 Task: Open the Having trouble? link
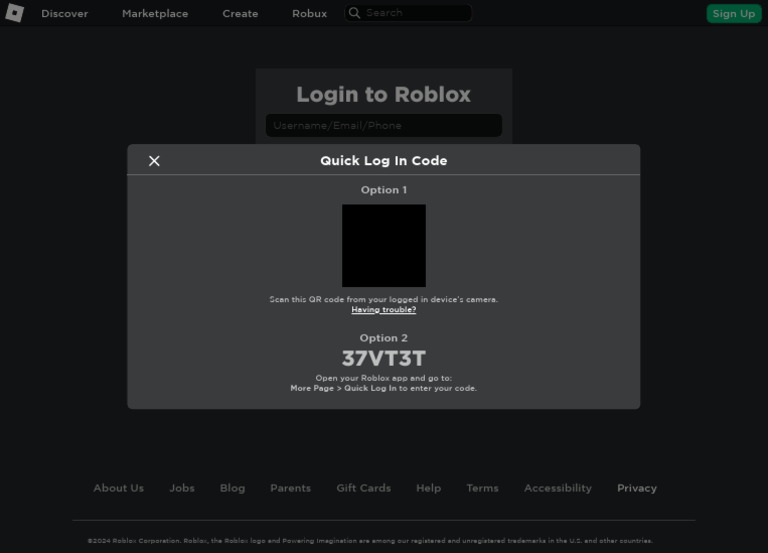coord(384,310)
